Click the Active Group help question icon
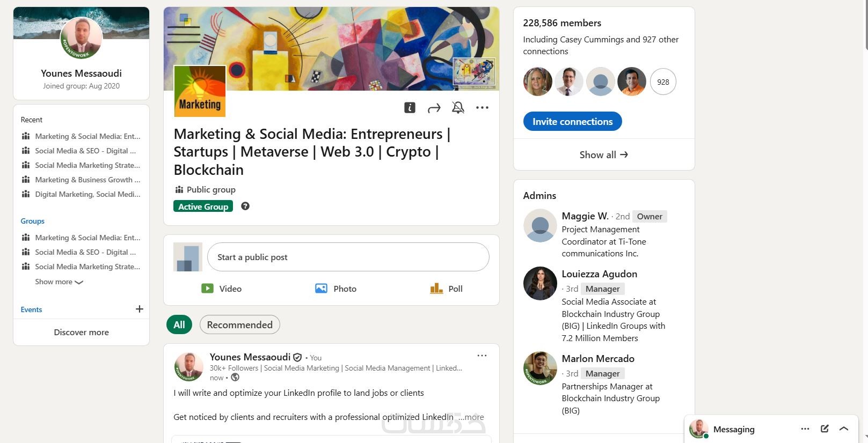Viewport: 868px width, 443px height. pos(245,206)
